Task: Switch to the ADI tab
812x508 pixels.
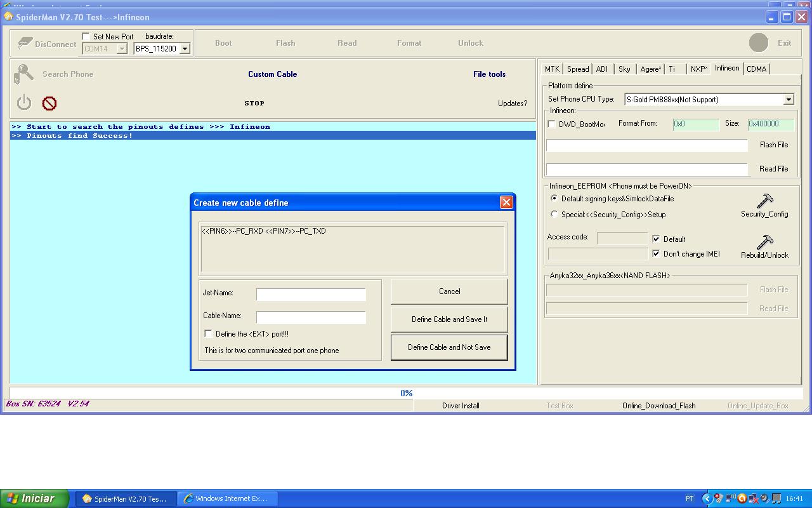Action: (602, 69)
